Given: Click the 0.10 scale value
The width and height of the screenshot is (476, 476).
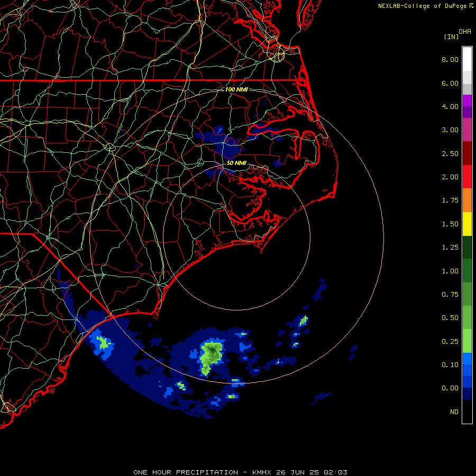Looking at the screenshot, I should point(450,365).
